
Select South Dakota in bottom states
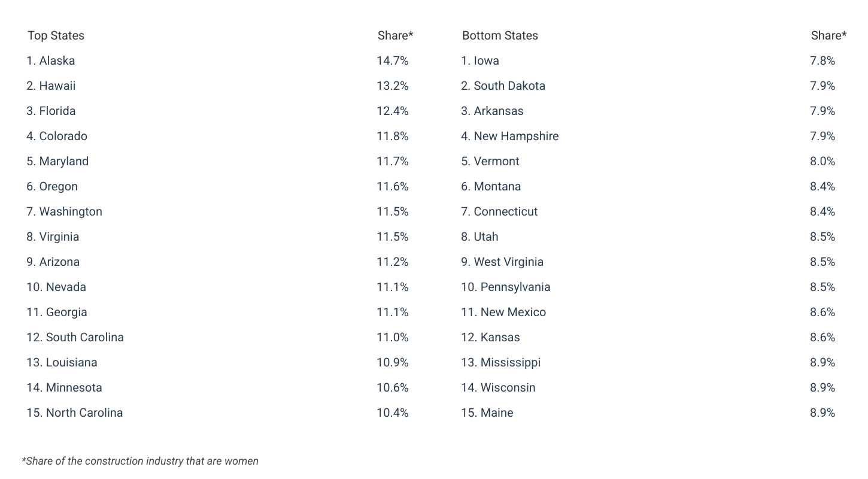coord(503,86)
